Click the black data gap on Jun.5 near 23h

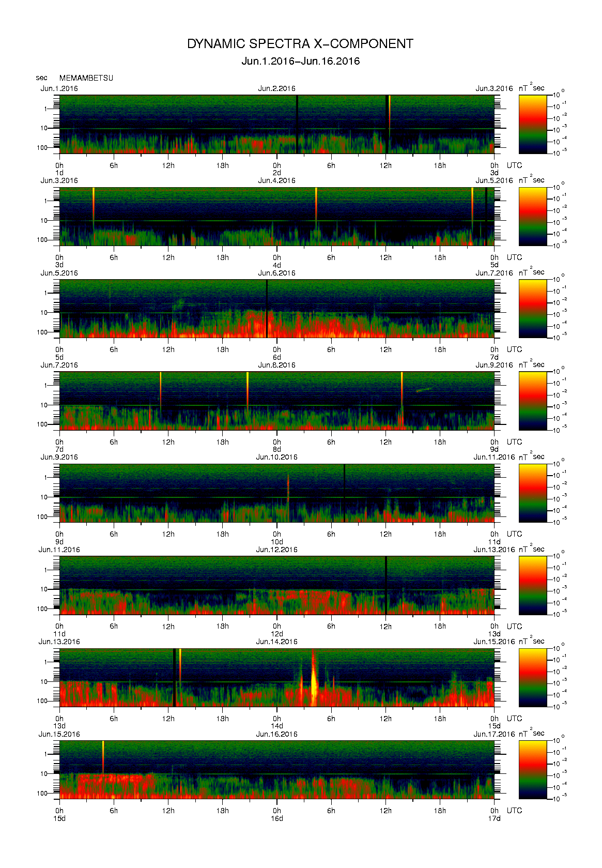[267, 309]
